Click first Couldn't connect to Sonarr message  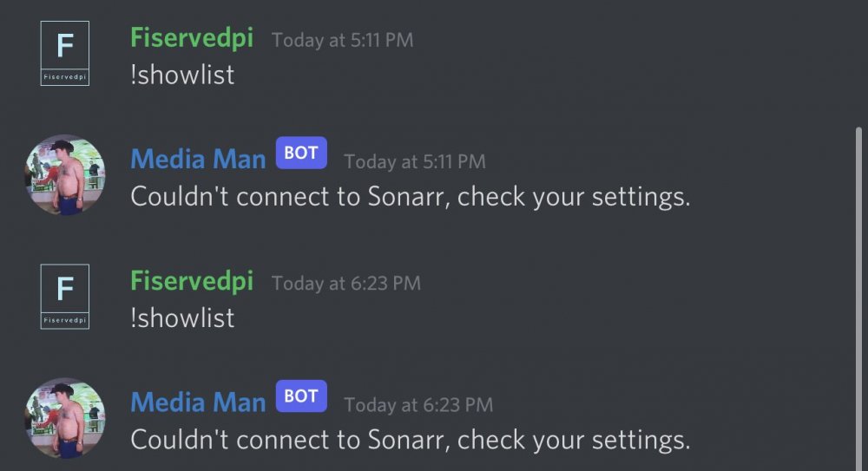411,197
